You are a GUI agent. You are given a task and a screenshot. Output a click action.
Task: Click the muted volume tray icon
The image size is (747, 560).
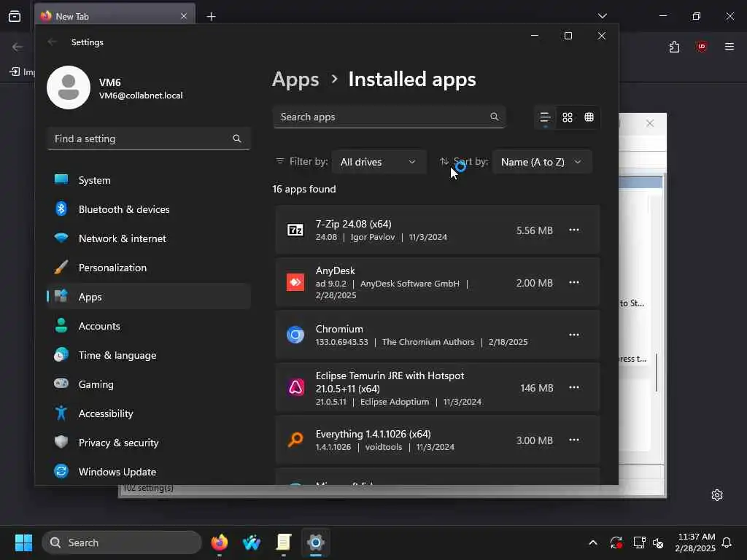(x=658, y=542)
